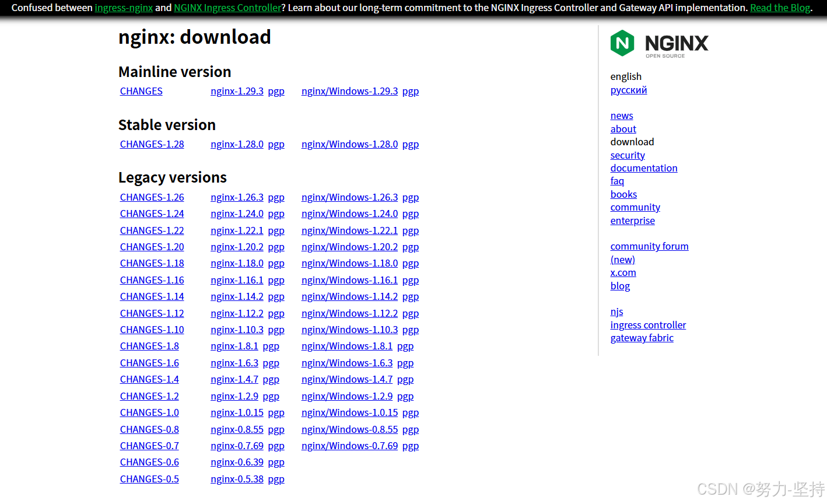Download nginx/Windows-1.26.3
This screenshot has width=827, height=504.
349,197
